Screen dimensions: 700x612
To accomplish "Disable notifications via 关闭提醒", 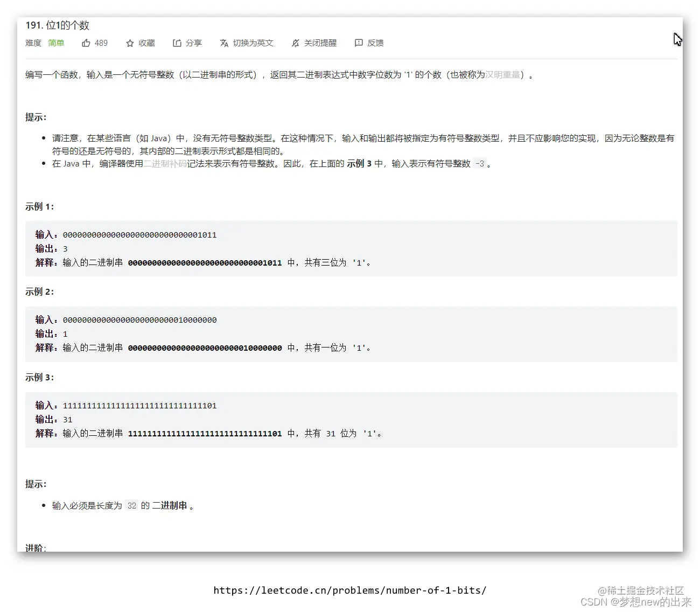I will click(321, 43).
